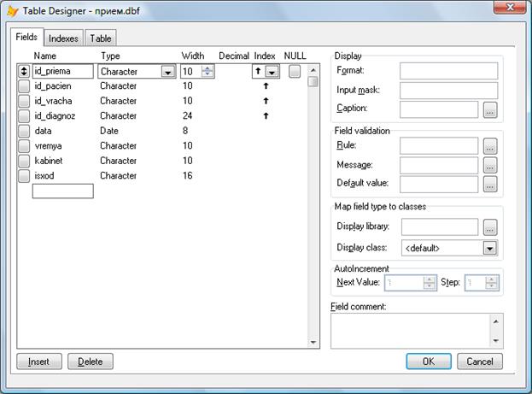Expand the Index dropdown for id_priema
The image size is (532, 394).
[x=272, y=73]
